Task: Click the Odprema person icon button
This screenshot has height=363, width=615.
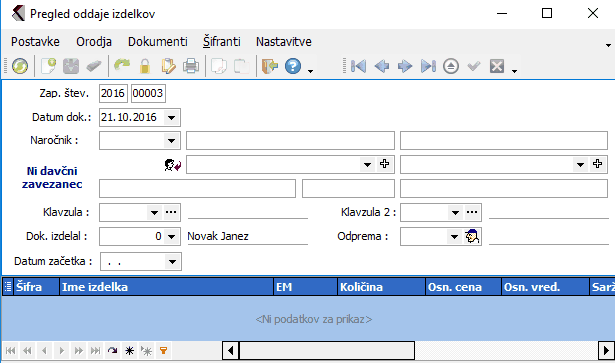Action: click(472, 236)
